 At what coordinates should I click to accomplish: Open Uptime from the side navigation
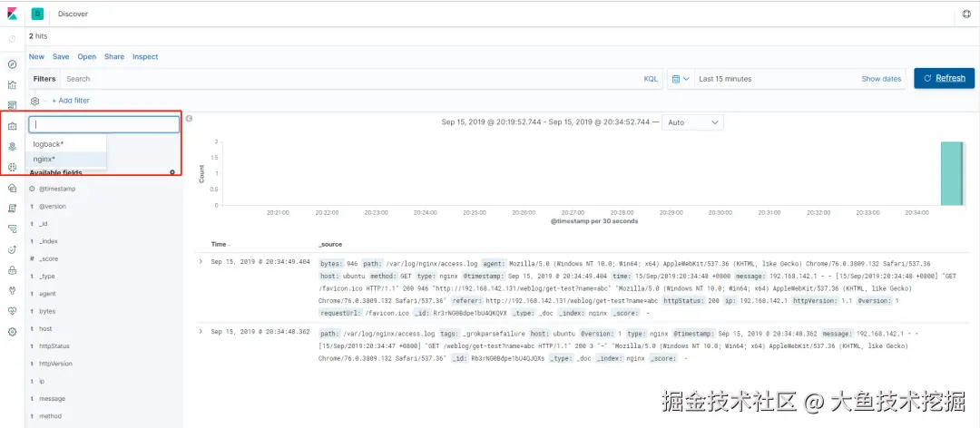pos(13,249)
